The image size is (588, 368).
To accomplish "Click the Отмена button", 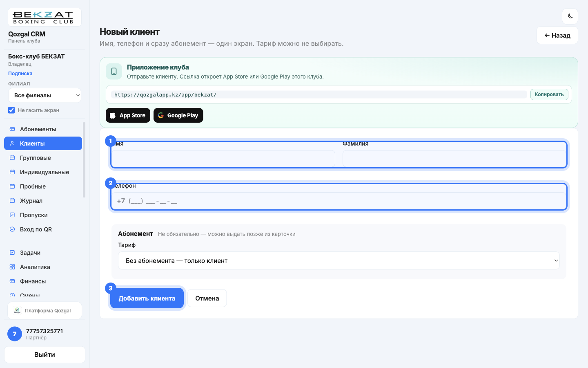I will (x=207, y=298).
